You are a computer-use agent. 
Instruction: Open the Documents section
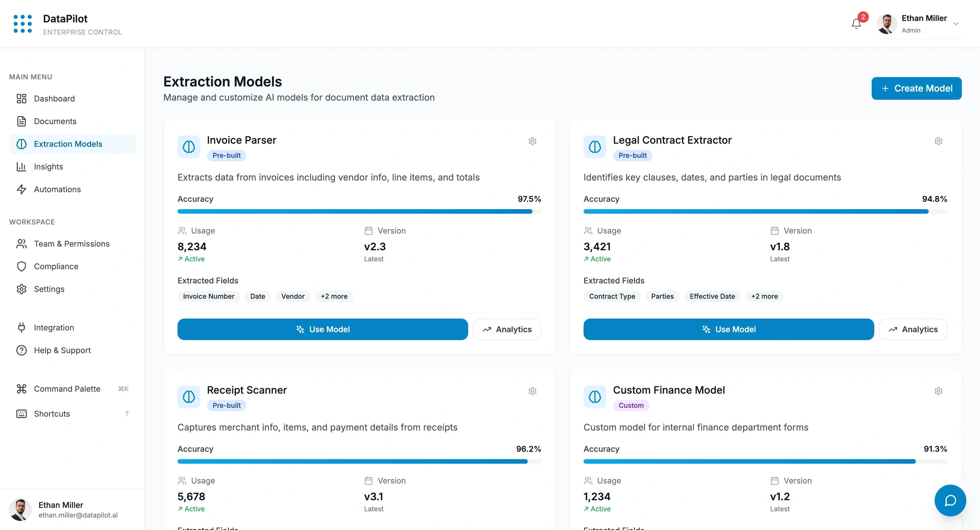[x=55, y=121]
